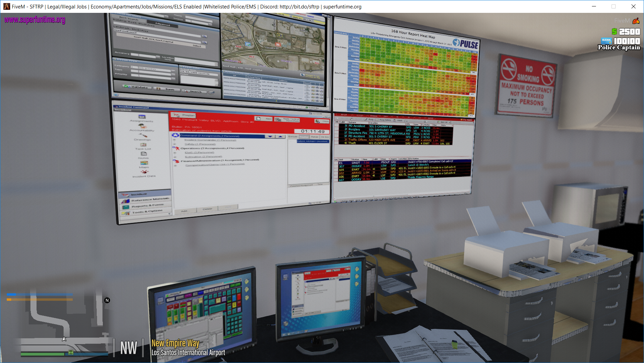Select the Burglary call row

pyautogui.click(x=354, y=129)
